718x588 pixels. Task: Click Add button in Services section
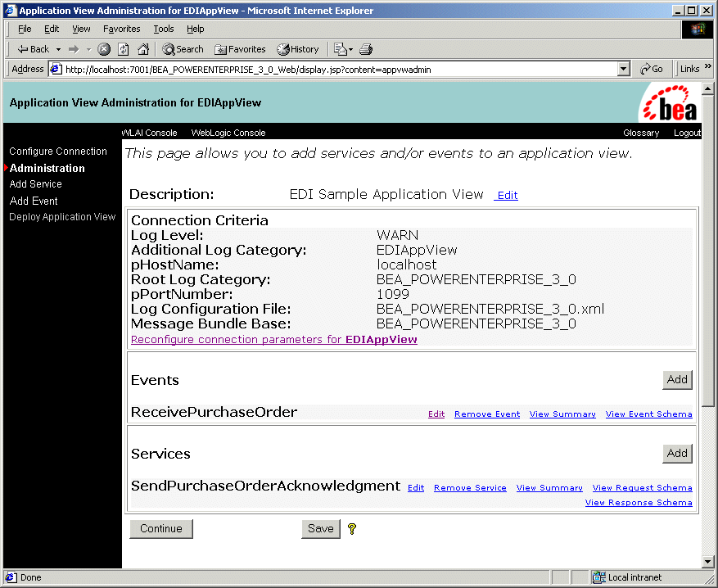click(x=677, y=454)
